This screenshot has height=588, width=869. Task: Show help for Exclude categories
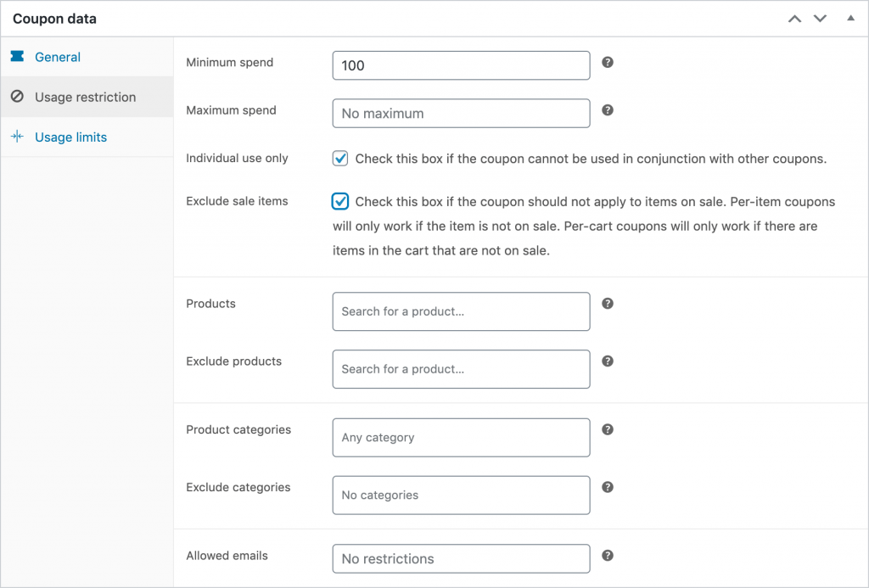[x=608, y=486]
